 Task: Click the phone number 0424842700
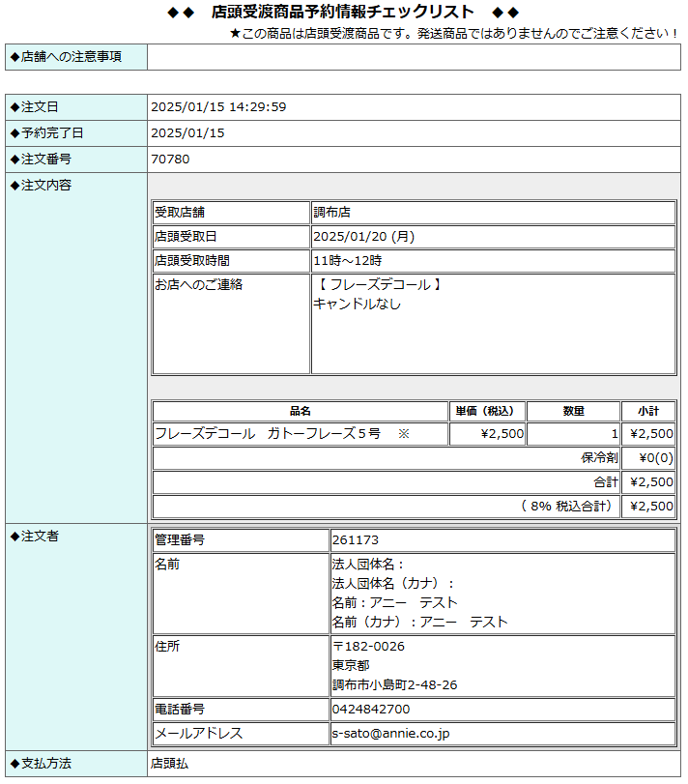(370, 710)
